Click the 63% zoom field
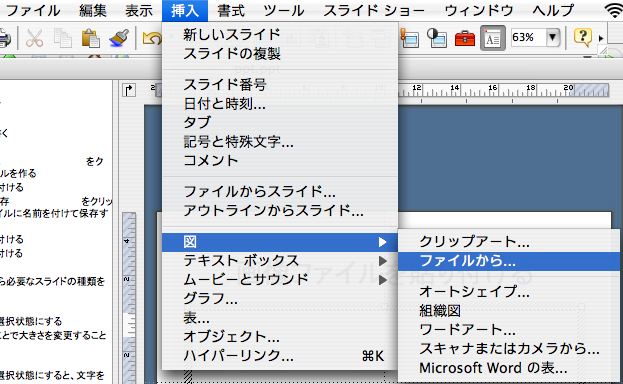Screen dimensions: 623x384 528,37
